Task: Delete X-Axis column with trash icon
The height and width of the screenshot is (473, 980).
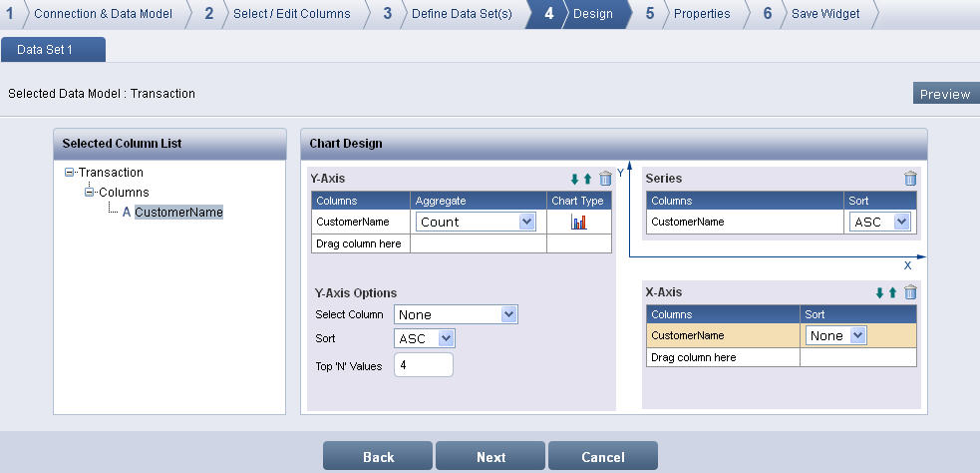Action: coord(909,292)
